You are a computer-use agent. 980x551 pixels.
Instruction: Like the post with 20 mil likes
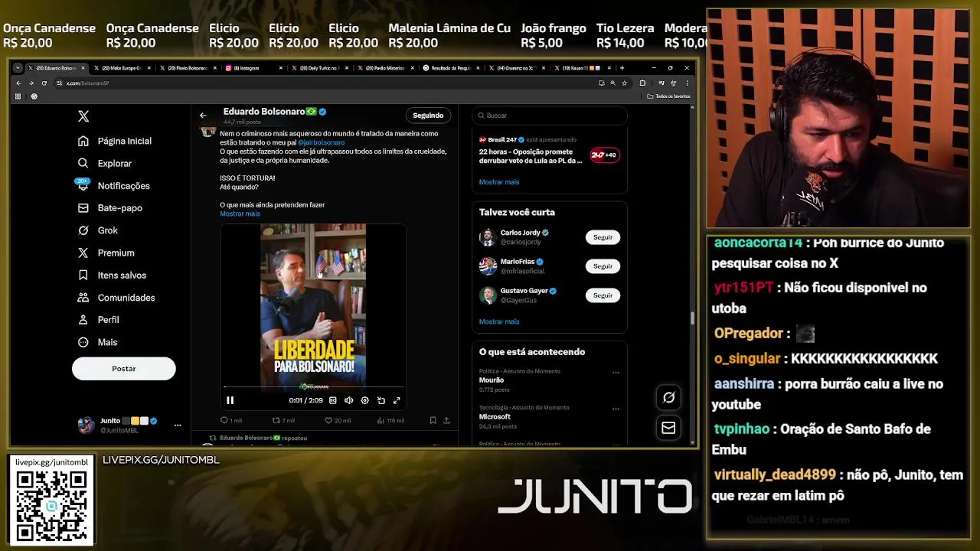338,420
